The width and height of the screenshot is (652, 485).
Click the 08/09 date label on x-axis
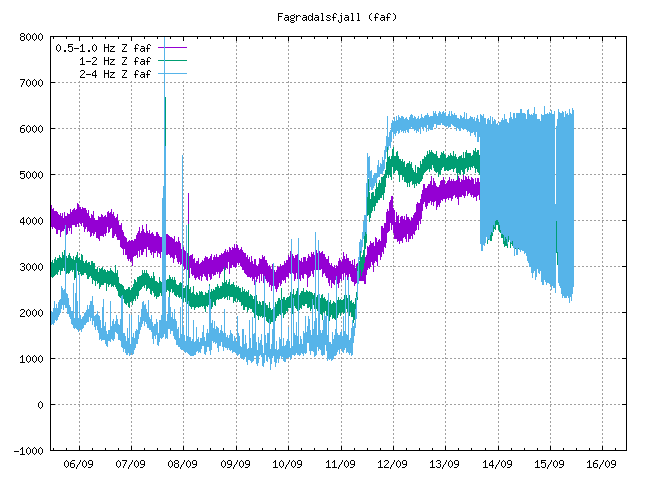pos(183,464)
